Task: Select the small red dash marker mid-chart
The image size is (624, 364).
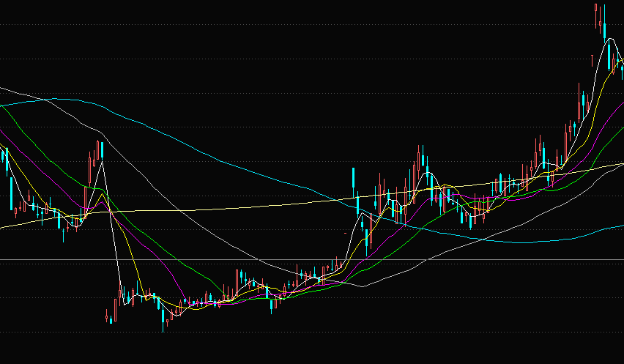Action: (345, 234)
